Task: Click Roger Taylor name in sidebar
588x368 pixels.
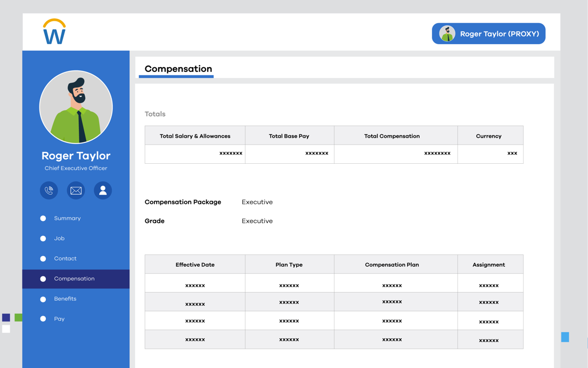Action: tap(76, 156)
